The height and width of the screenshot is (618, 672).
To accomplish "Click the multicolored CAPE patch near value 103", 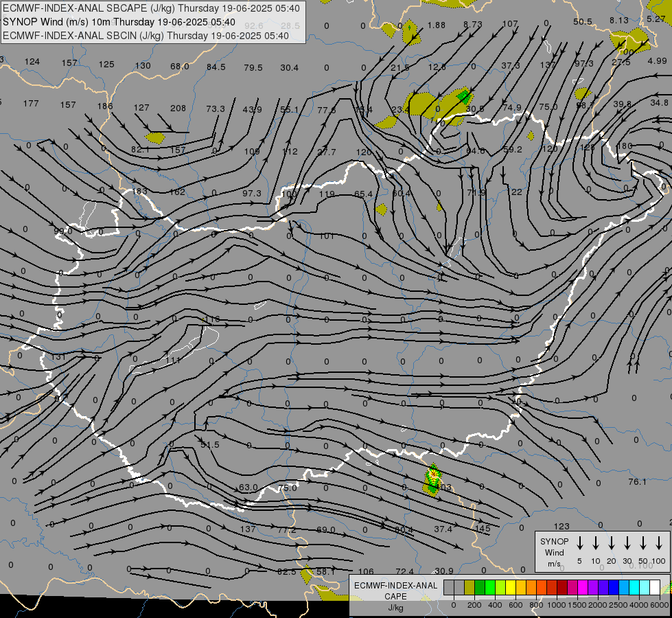I will click(433, 479).
